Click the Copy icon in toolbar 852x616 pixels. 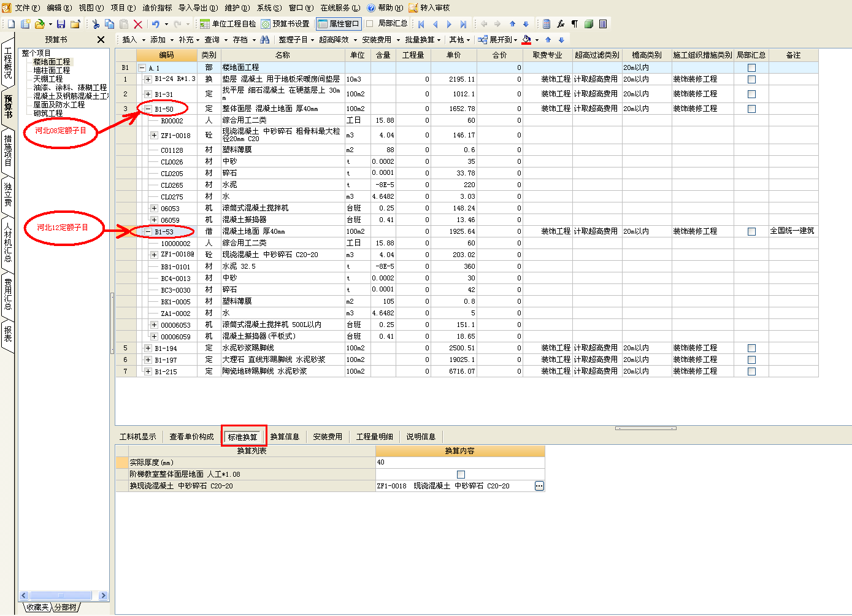[110, 24]
